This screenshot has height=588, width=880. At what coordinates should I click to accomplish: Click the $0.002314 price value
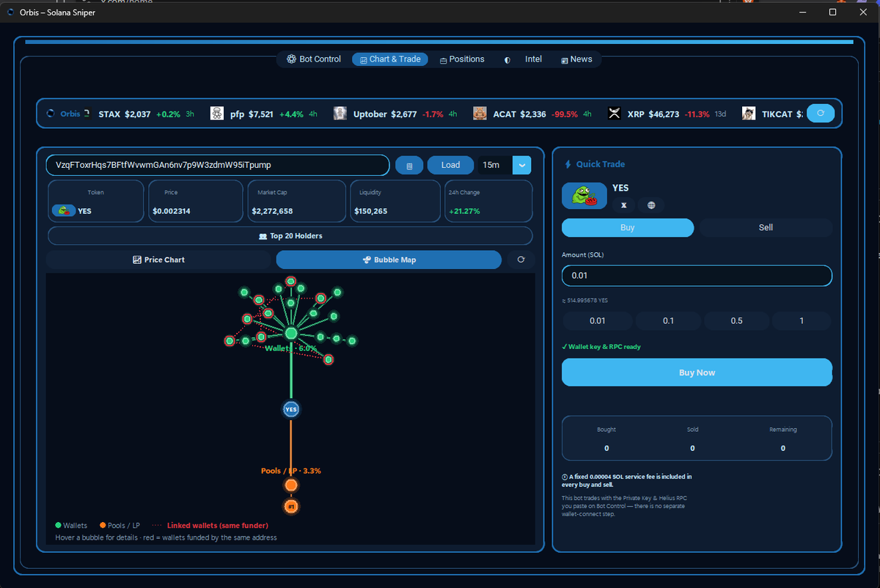click(x=172, y=211)
